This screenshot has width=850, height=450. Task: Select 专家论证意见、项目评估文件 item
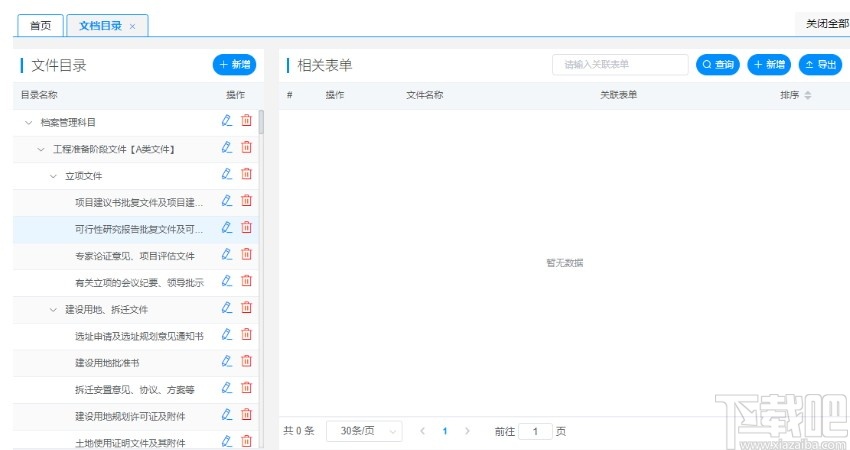[x=135, y=256]
